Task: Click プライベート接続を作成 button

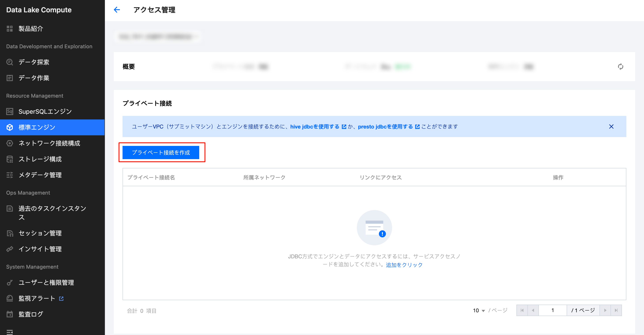Action: tap(161, 153)
